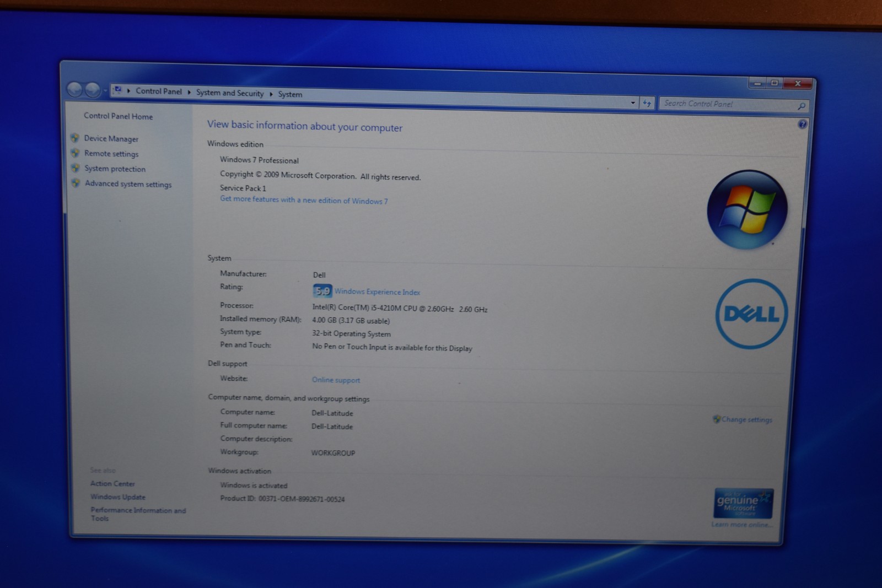882x588 pixels.
Task: Click the 'No Pen or Touch Input' text
Action: tap(349, 347)
